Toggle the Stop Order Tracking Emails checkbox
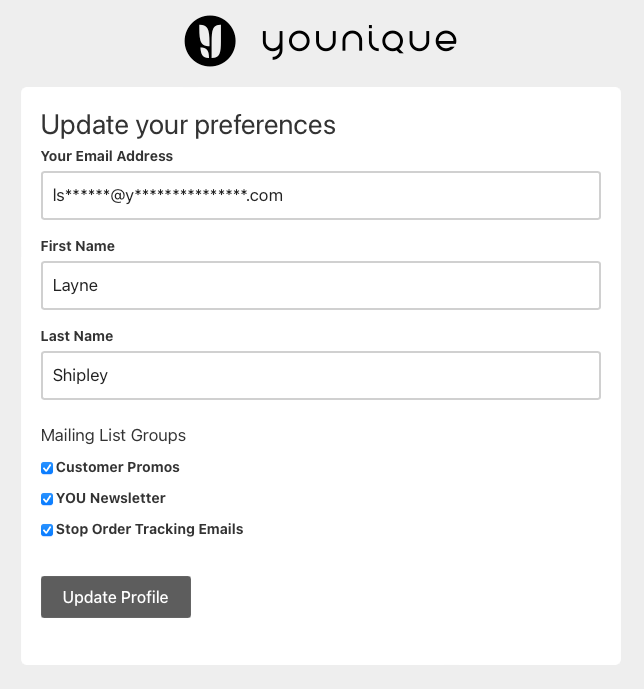644x689 pixels. pos(47,530)
